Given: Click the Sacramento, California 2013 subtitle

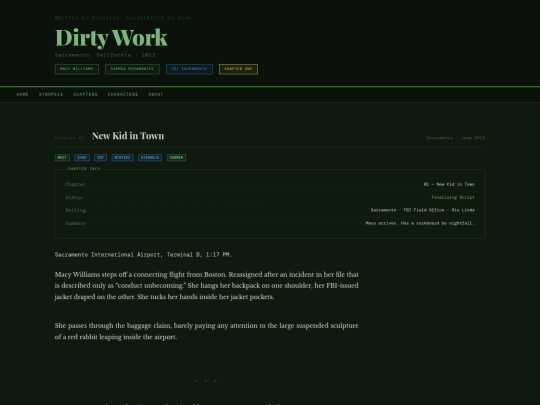Looking at the screenshot, I should tap(105, 55).
